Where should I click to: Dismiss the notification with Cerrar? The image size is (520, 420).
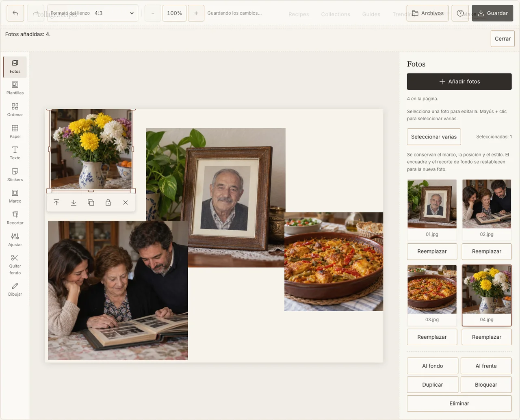[x=503, y=39]
